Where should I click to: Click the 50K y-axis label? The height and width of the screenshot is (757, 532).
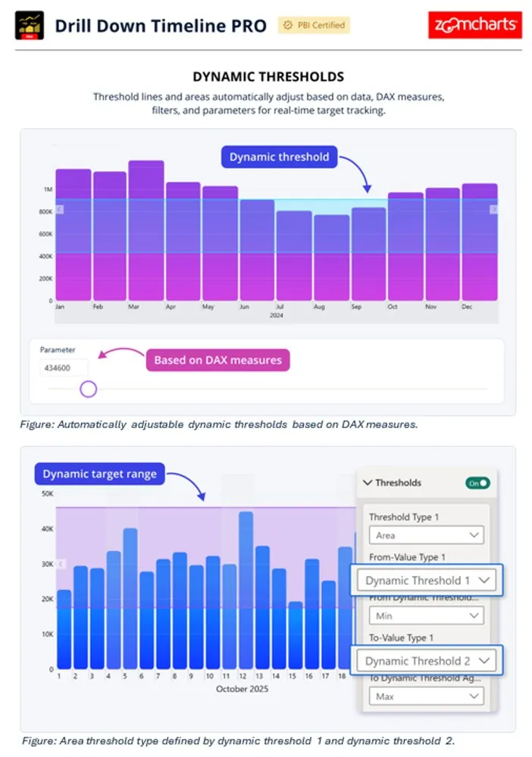coord(47,493)
